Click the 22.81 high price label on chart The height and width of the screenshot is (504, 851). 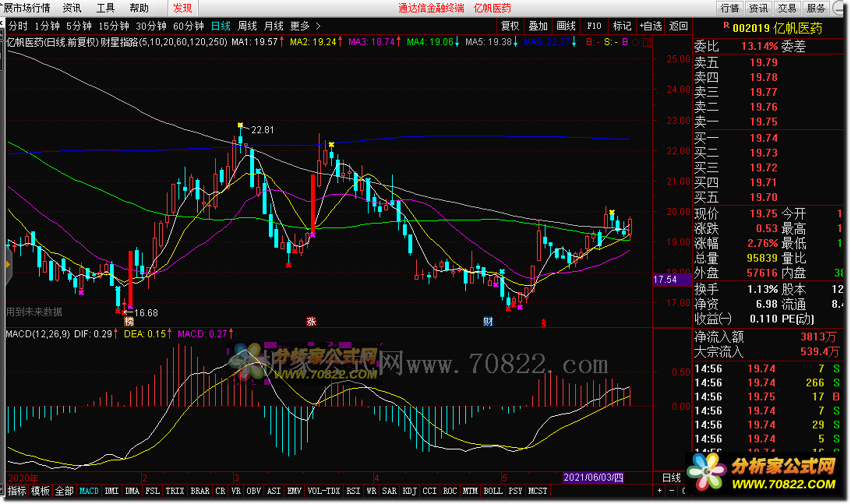[262, 129]
